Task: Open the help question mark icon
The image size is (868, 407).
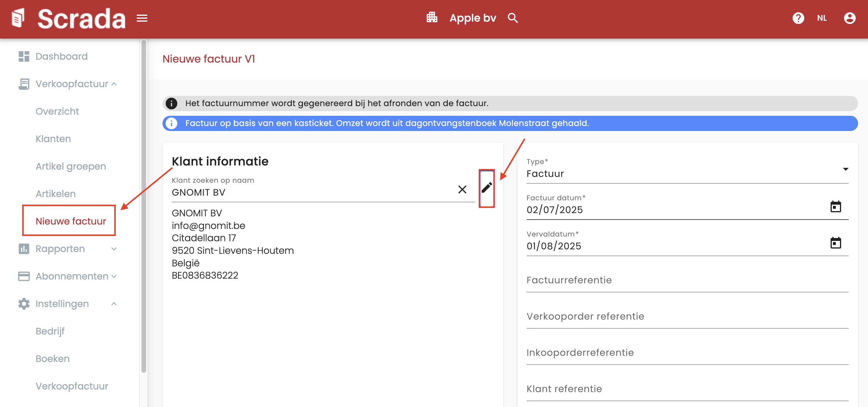Action: tap(798, 18)
